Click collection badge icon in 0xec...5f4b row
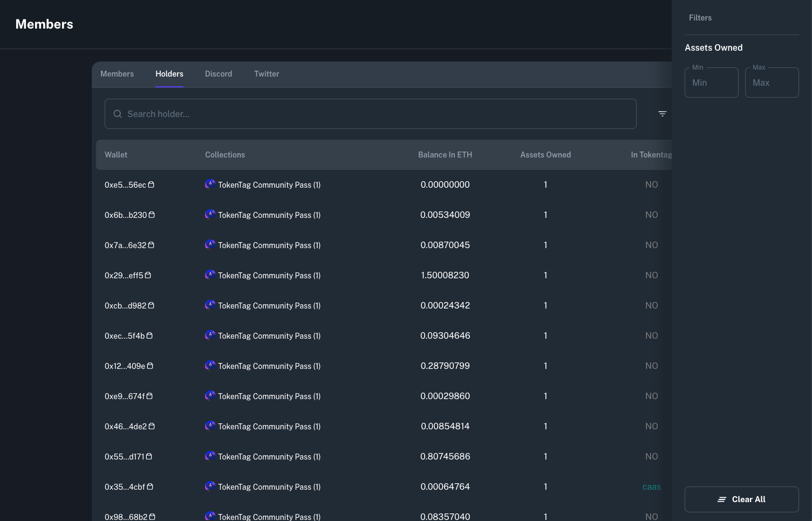 coord(210,335)
